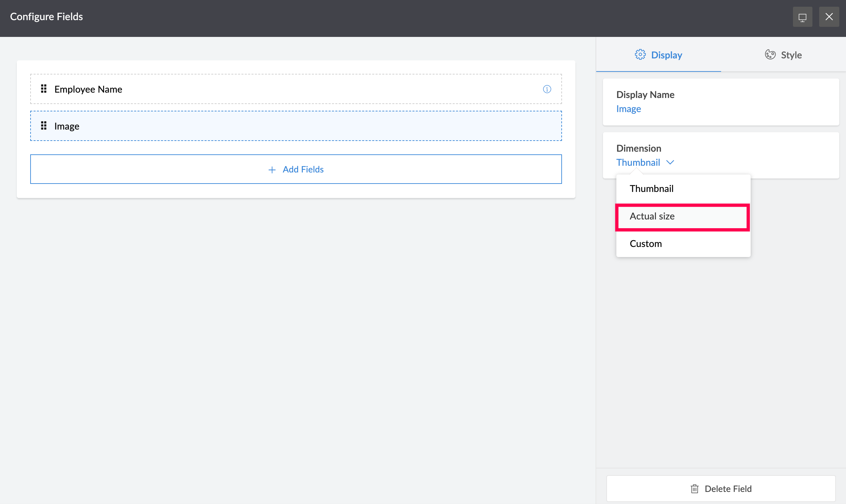This screenshot has width=846, height=504.
Task: Select the Actual size option
Action: pyautogui.click(x=652, y=216)
